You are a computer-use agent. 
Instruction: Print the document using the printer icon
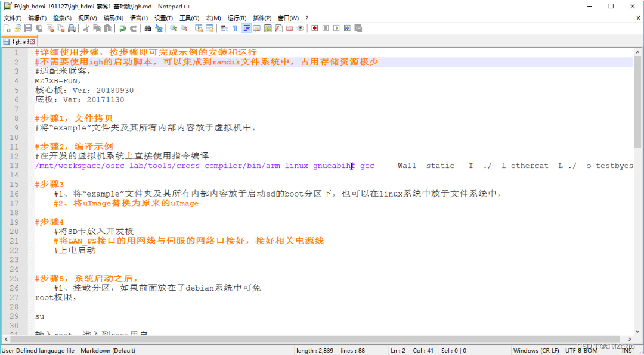[x=72, y=29]
